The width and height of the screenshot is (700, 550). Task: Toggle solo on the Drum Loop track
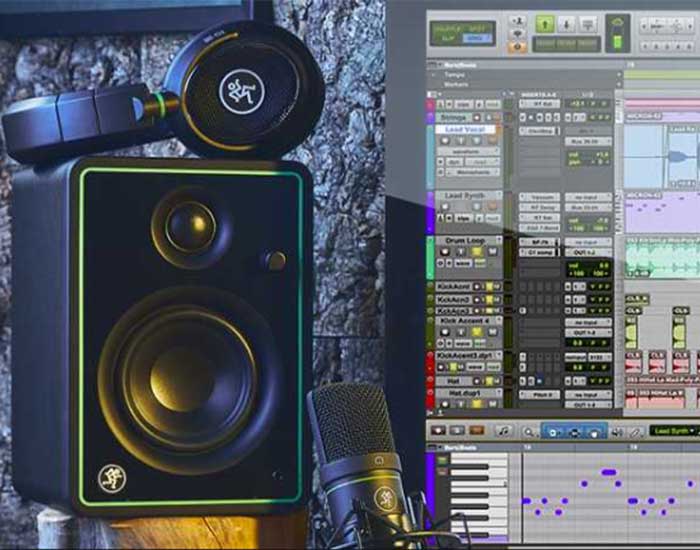point(476,252)
